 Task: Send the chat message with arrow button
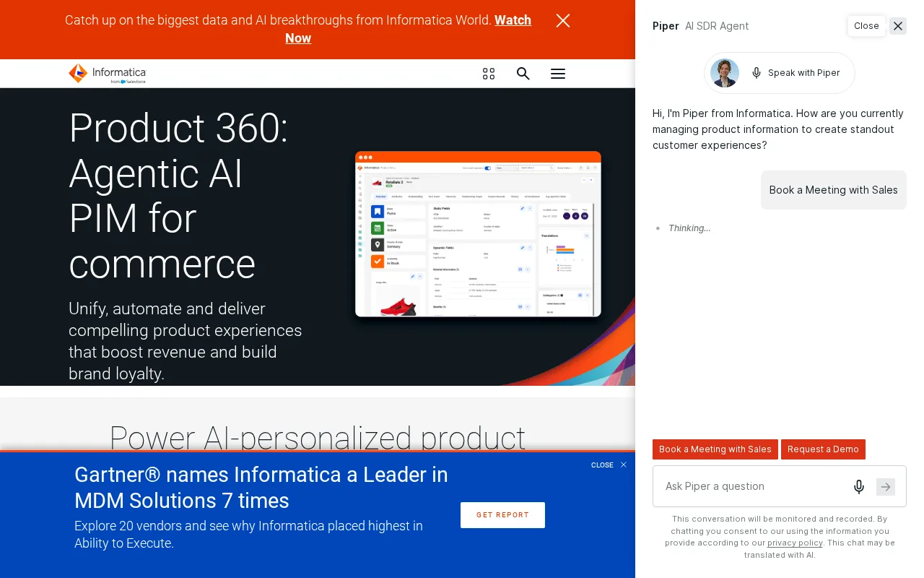coord(886,487)
